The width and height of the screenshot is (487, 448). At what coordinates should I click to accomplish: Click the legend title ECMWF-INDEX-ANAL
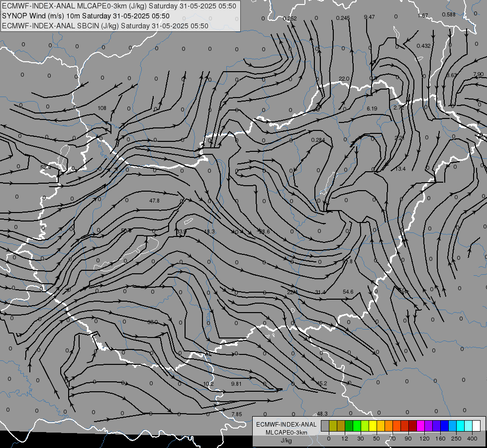pyautogui.click(x=287, y=425)
